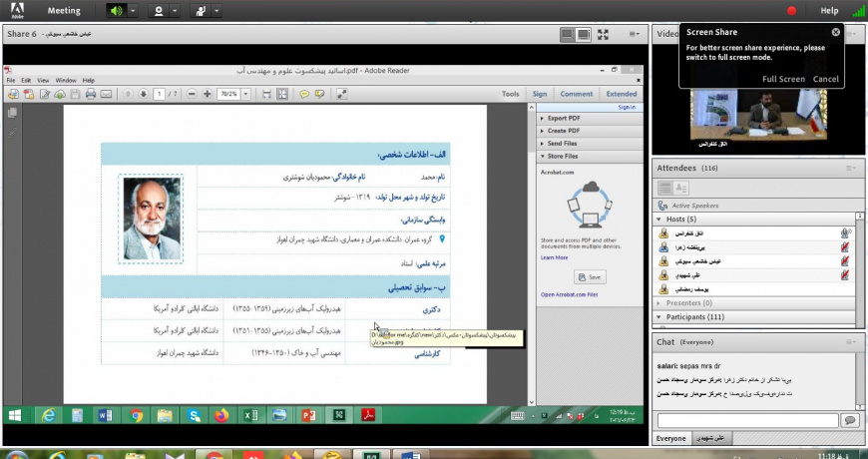The height and width of the screenshot is (459, 868).
Task: Open the Adobe Connect Meeting menu
Action: (x=64, y=11)
